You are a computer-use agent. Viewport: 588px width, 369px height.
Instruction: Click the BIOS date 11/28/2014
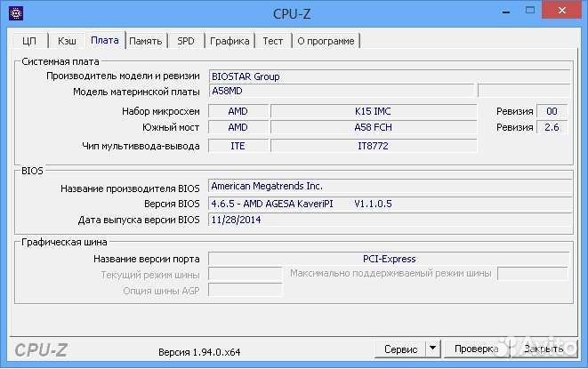[390, 220]
